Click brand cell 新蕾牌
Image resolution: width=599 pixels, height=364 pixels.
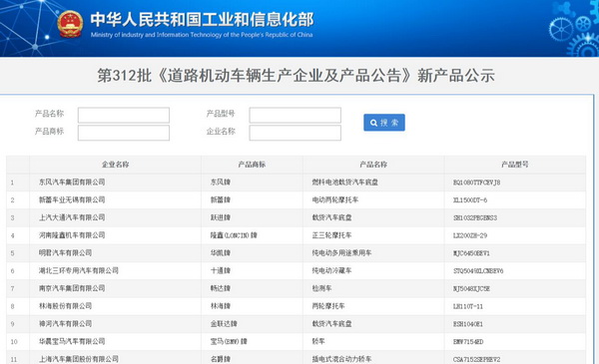point(221,199)
